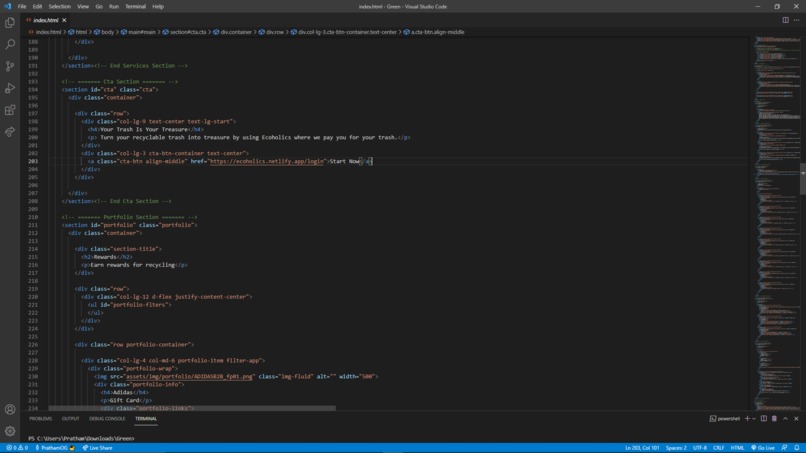Switch to the PROBLEMS panel tab
This screenshot has height=453, width=806.
(41, 419)
